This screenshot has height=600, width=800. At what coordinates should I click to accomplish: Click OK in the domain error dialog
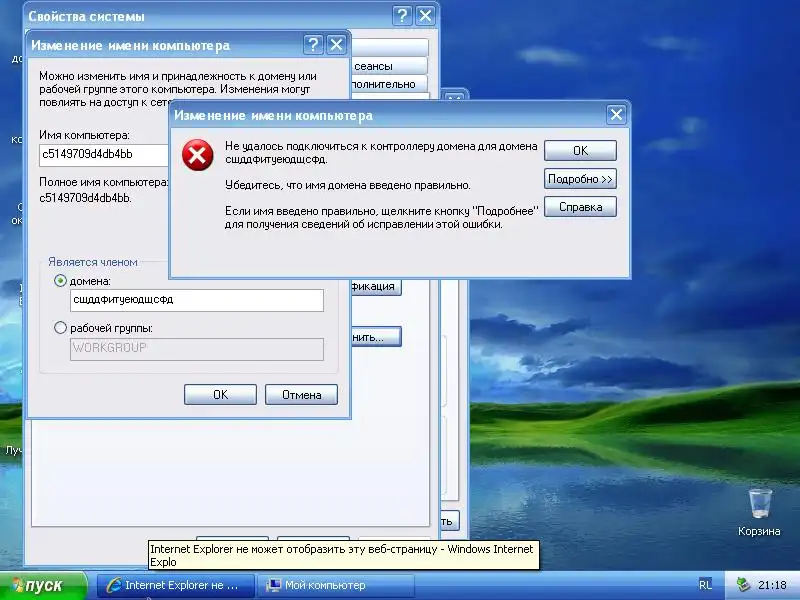580,151
